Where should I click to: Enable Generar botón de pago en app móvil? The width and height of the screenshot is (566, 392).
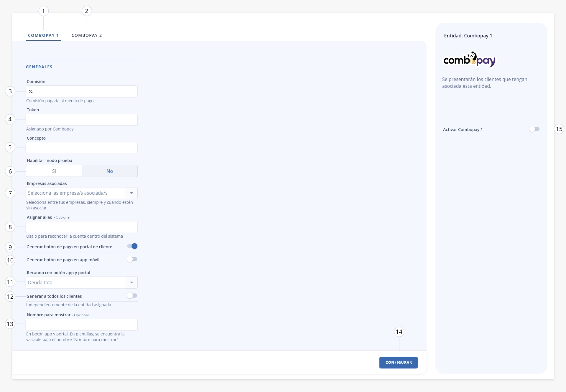tap(132, 259)
